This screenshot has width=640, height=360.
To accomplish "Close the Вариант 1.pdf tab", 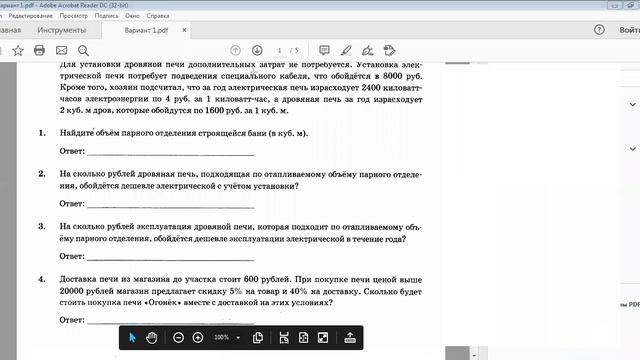I will [184, 30].
